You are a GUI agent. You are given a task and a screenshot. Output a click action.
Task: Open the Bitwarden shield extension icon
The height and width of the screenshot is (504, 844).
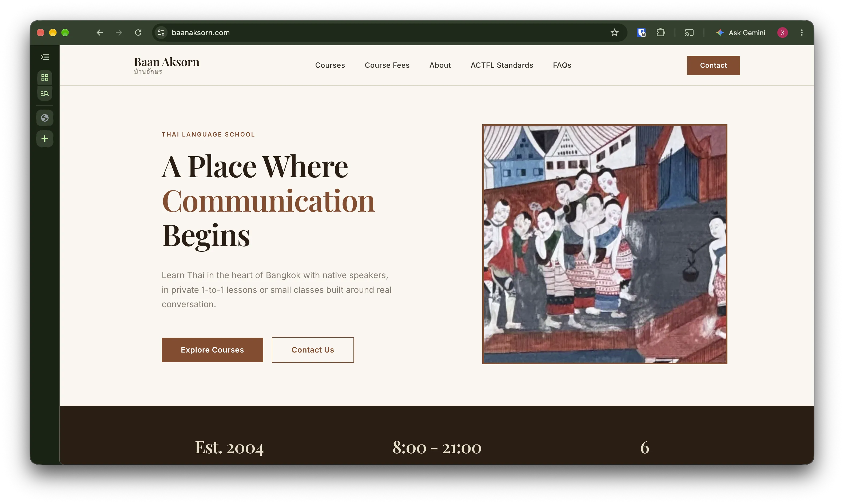(641, 33)
